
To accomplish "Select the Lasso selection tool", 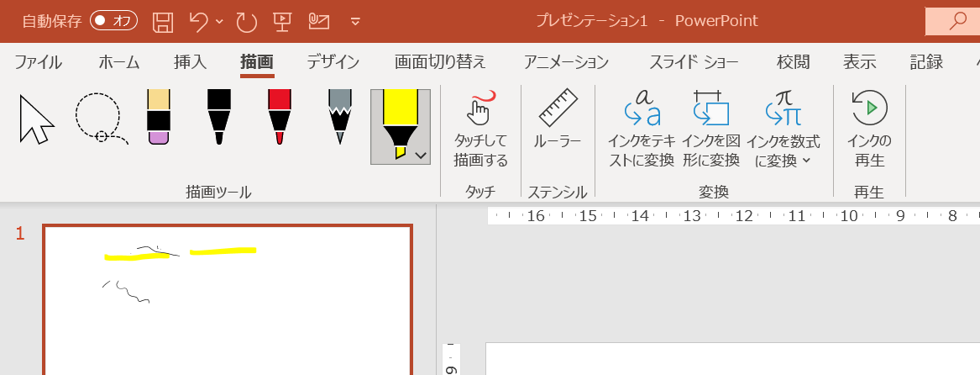I will (x=102, y=119).
